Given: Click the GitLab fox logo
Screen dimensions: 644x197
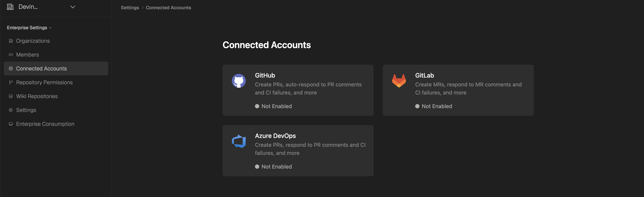Looking at the screenshot, I should (399, 81).
